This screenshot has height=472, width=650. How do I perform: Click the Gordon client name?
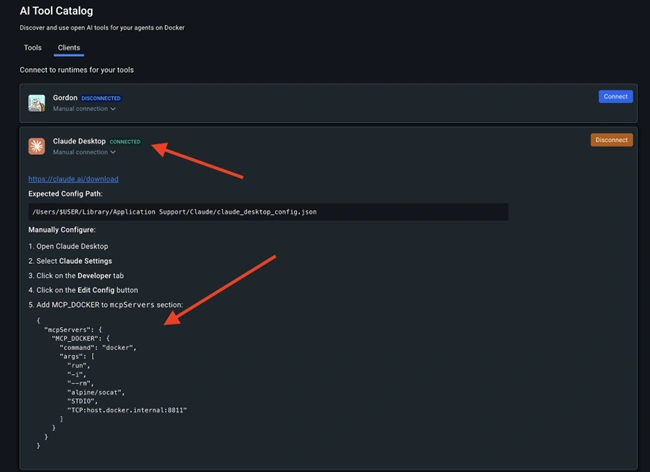(x=65, y=98)
